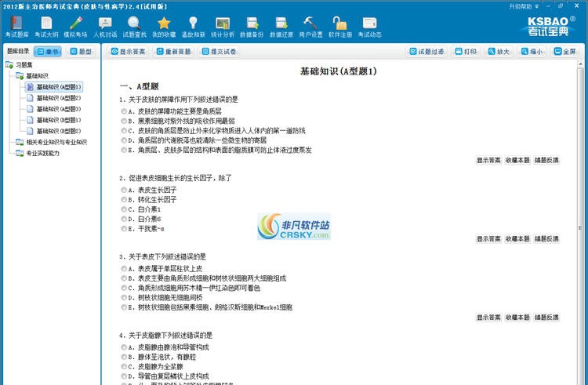Viewport: 588px width, 385px height.
Task: Click 缩小 to zoom out
Action: click(532, 51)
